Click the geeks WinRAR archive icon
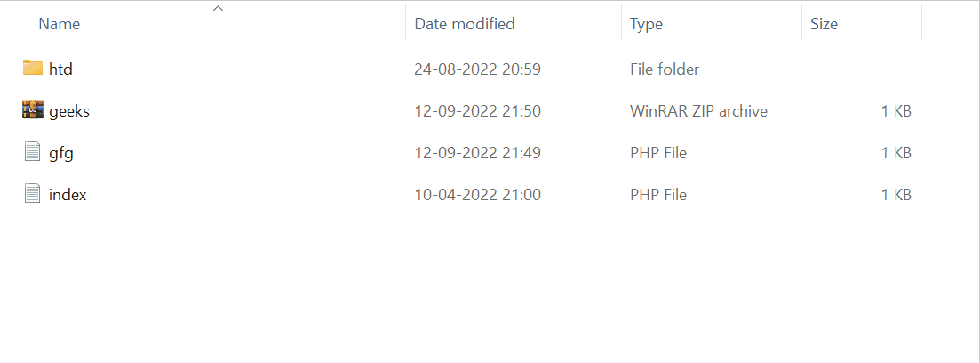This screenshot has width=980, height=363. [x=33, y=110]
